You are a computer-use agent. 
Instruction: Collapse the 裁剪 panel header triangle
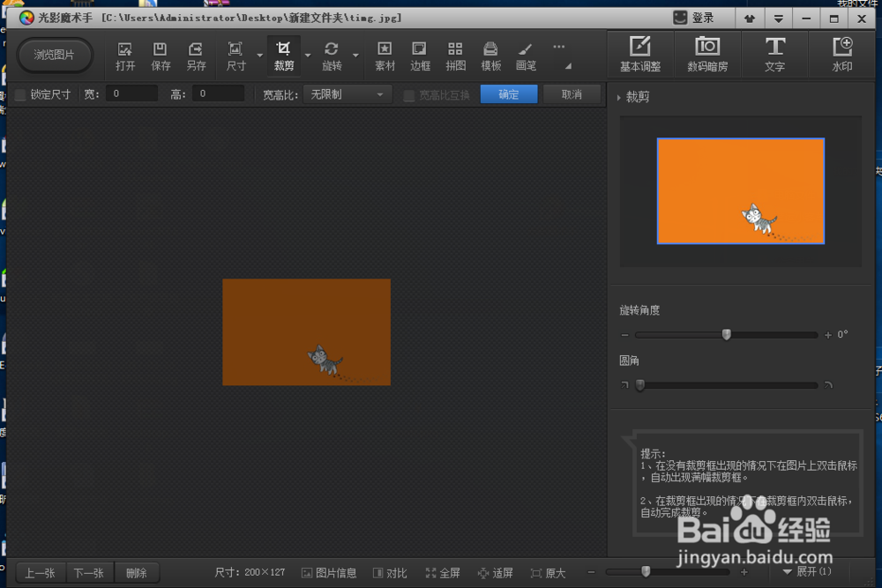(x=619, y=98)
